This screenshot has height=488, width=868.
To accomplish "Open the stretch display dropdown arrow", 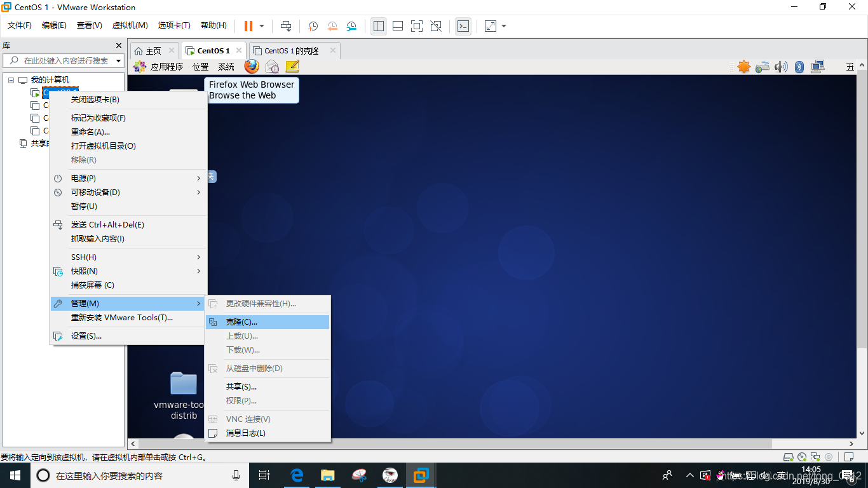I will click(504, 26).
